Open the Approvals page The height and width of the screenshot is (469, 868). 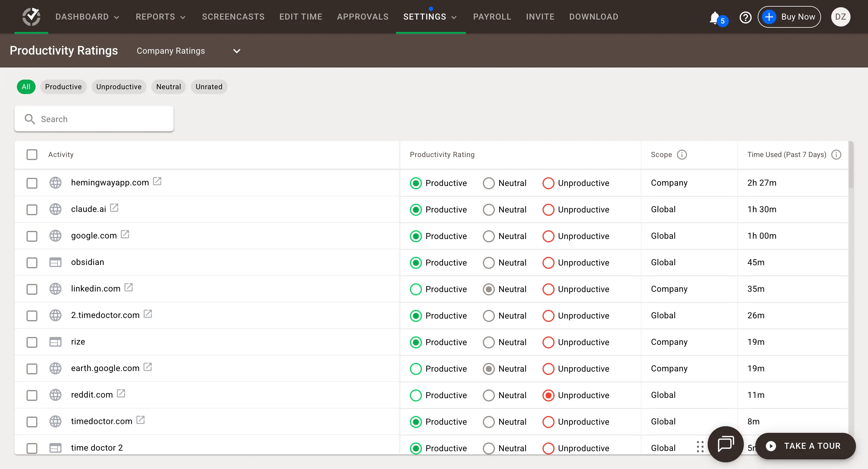(363, 17)
